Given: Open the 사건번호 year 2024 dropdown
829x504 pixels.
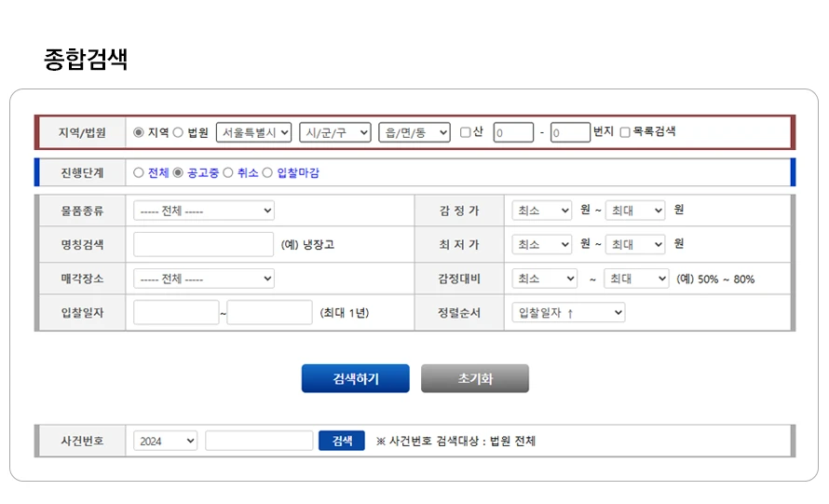Looking at the screenshot, I should coord(165,441).
